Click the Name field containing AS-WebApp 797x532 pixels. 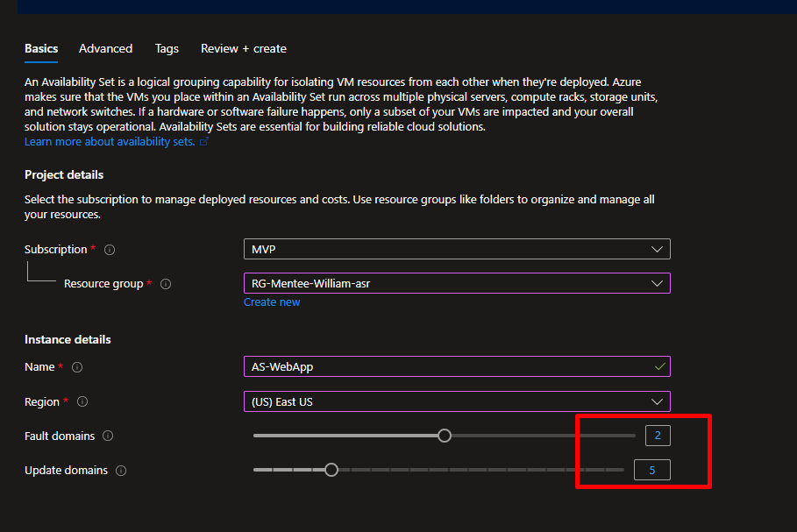click(447, 366)
